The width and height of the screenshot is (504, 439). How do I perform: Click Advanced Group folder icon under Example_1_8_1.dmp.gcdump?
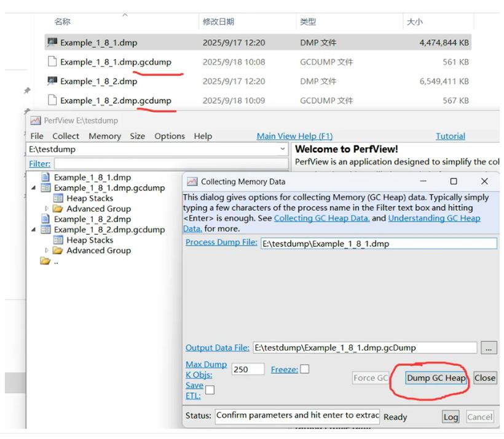(x=58, y=208)
